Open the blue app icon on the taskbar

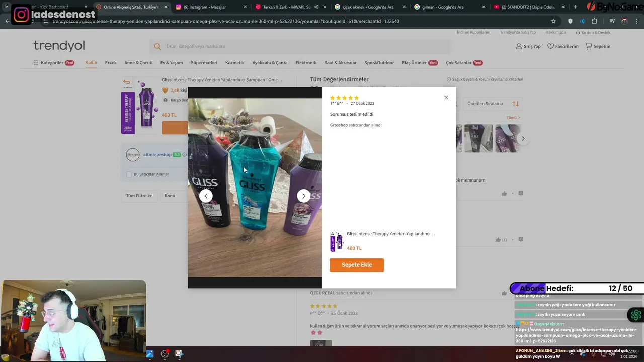[x=150, y=354]
